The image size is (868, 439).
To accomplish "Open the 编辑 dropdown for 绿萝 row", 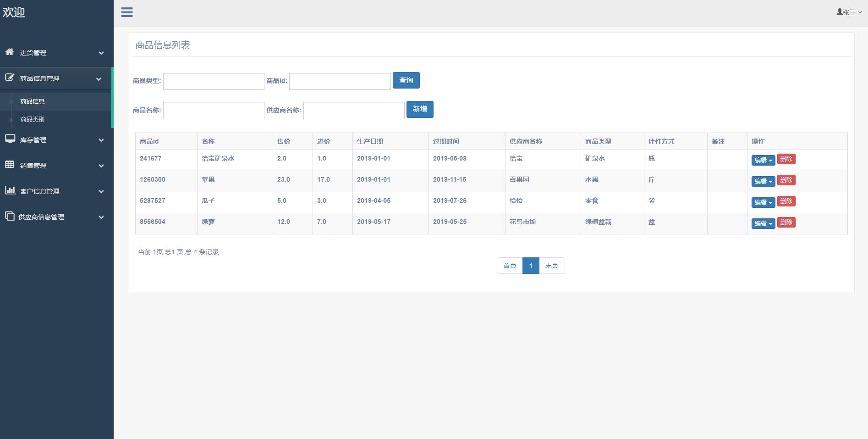I will [x=763, y=223].
